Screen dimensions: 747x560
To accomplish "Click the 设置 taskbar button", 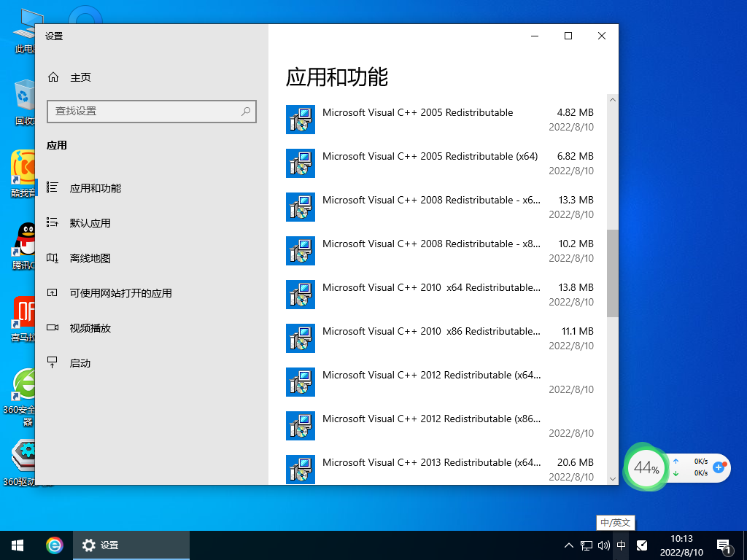I will [x=131, y=545].
